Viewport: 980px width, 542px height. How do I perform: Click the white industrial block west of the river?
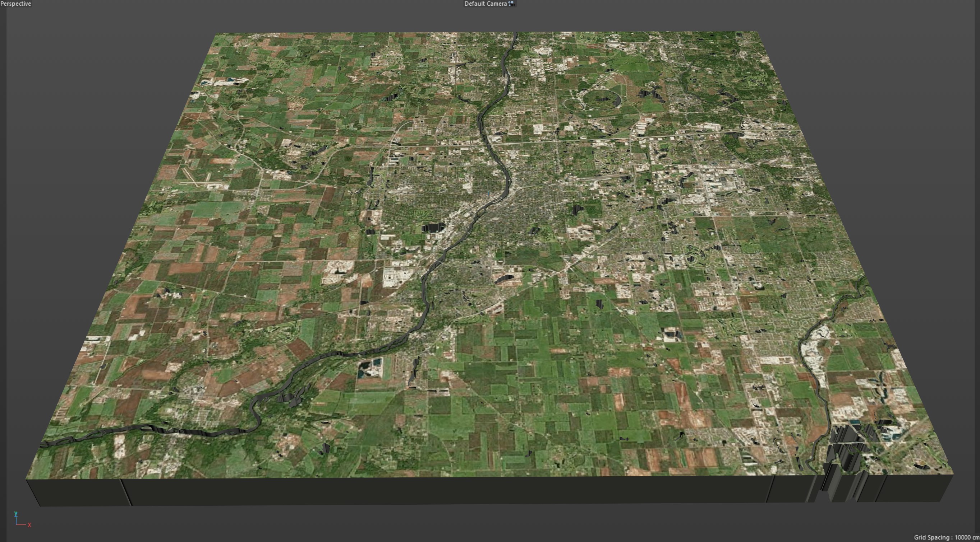394,277
